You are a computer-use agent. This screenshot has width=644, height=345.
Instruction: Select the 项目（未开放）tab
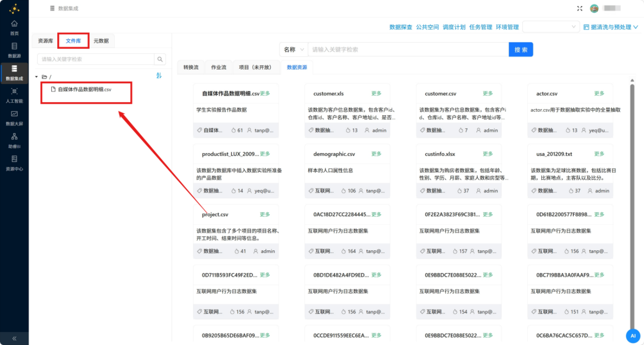click(x=256, y=67)
